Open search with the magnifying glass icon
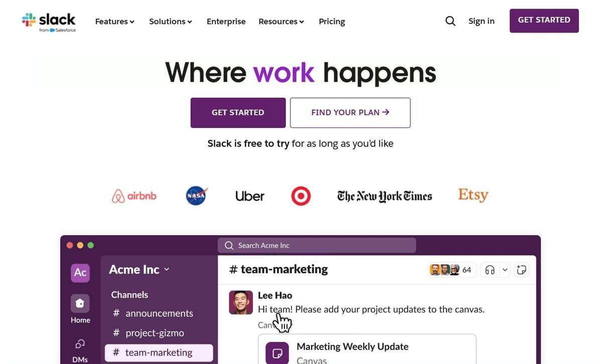 (450, 21)
